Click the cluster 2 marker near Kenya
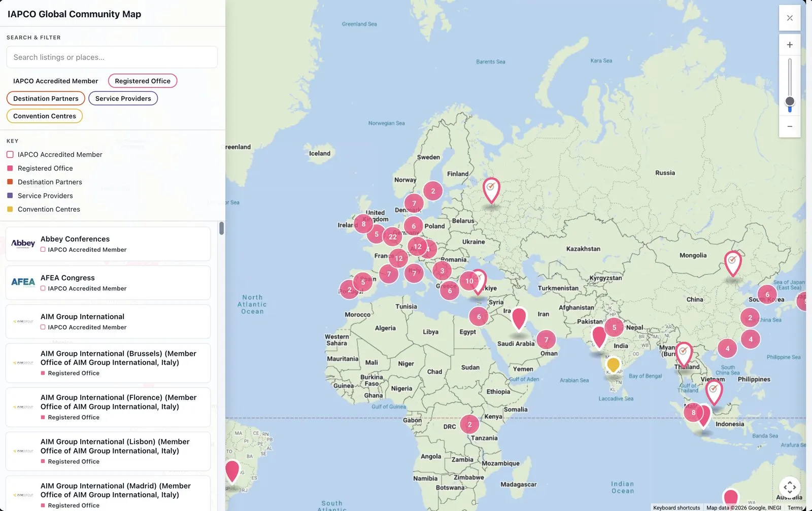812x511 pixels. pos(469,425)
